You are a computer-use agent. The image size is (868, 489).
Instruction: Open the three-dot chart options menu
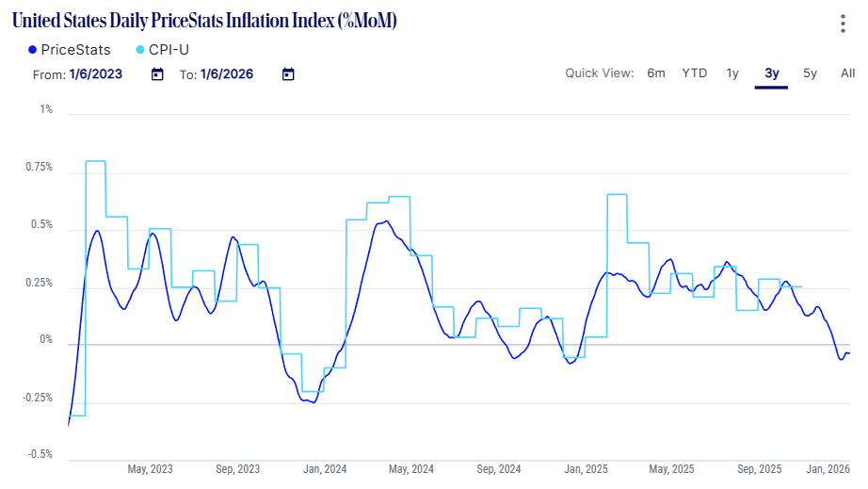pos(844,24)
